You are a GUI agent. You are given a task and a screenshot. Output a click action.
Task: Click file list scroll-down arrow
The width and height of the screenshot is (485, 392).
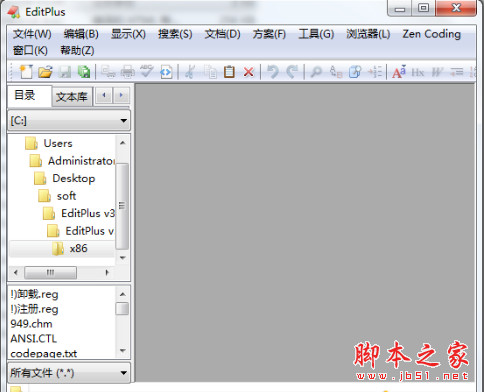(x=122, y=351)
